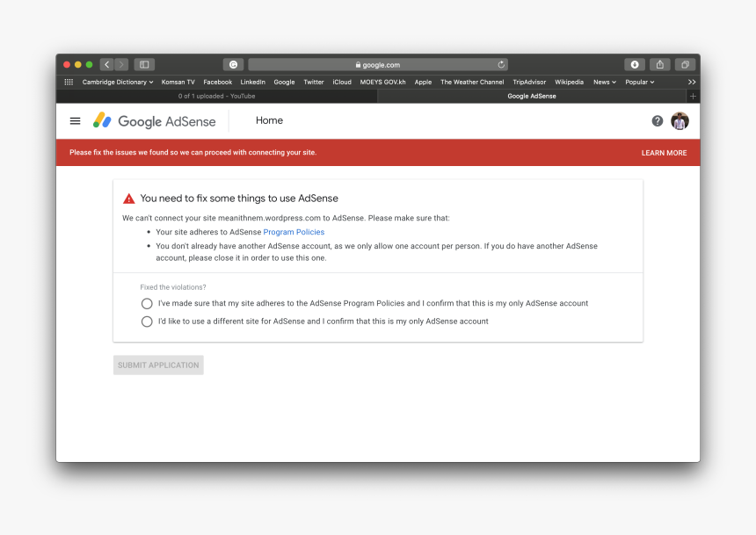Open the LinkedIn bookmark
Image resolution: width=756 pixels, height=535 pixels.
tap(252, 82)
